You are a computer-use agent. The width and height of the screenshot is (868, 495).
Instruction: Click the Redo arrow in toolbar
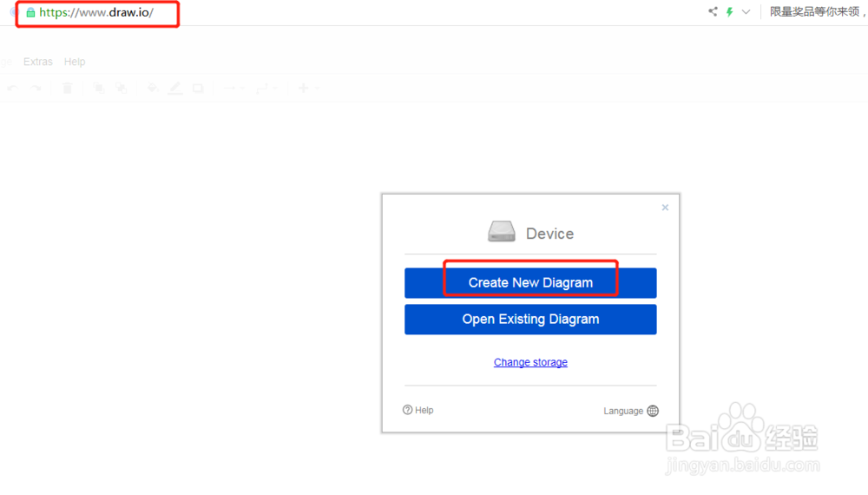(x=36, y=88)
